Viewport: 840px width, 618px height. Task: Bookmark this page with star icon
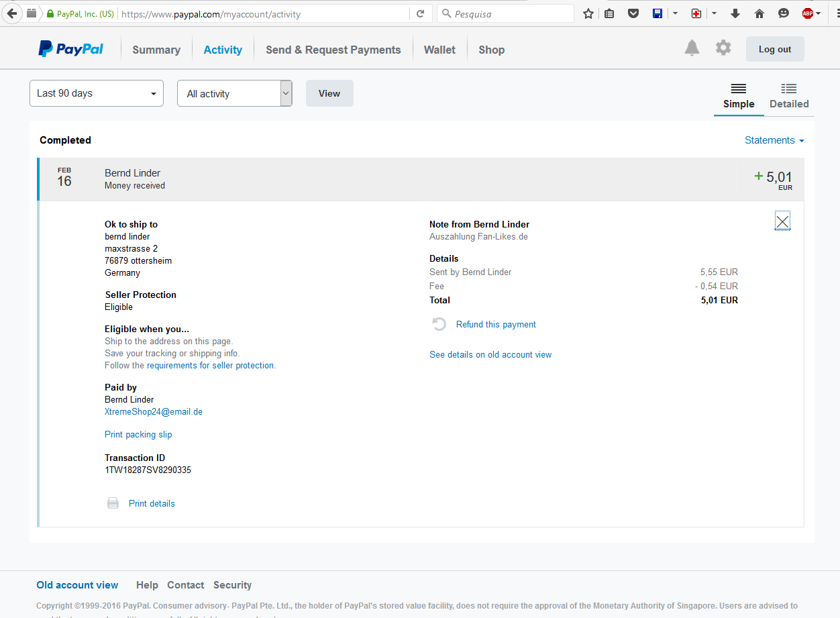tap(588, 13)
